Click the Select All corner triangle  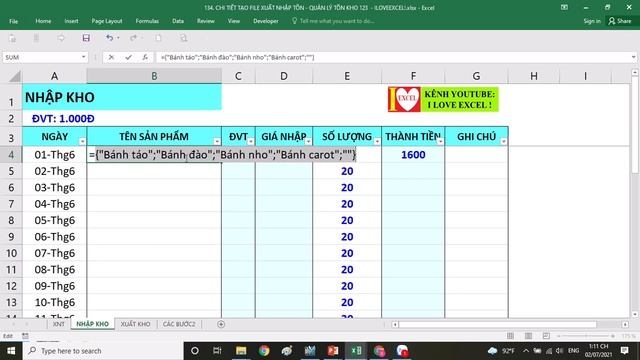click(x=15, y=76)
